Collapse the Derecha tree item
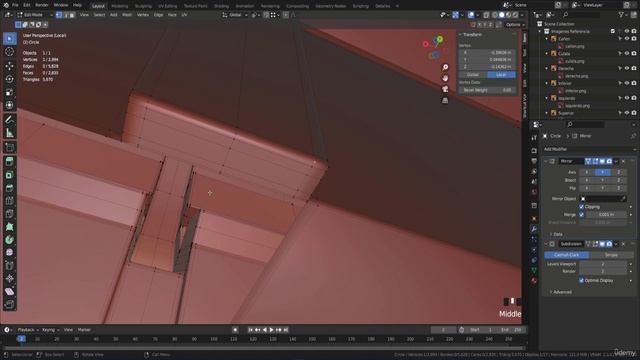640x360 pixels. [x=547, y=68]
